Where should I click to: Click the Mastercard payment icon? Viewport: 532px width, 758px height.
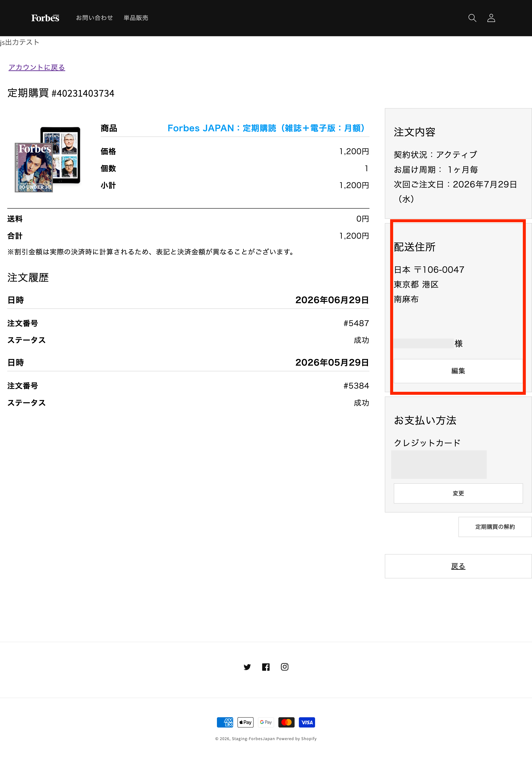click(286, 722)
